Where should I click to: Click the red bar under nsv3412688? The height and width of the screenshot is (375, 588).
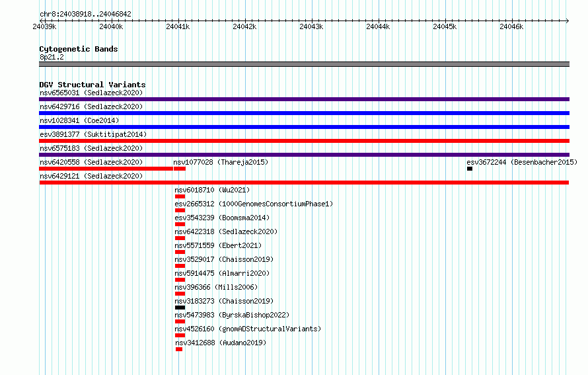[179, 349]
